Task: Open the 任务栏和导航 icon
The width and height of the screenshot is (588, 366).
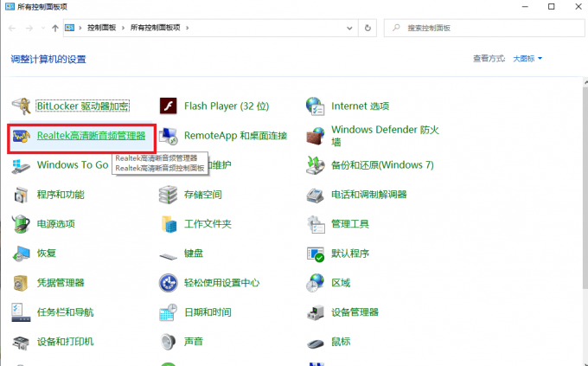Action: (21, 312)
